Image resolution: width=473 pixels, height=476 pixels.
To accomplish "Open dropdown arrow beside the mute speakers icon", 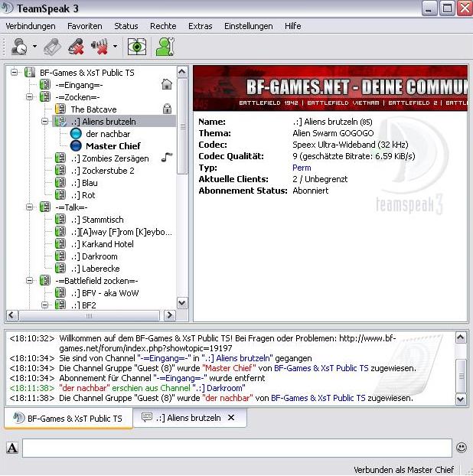I will [x=115, y=47].
